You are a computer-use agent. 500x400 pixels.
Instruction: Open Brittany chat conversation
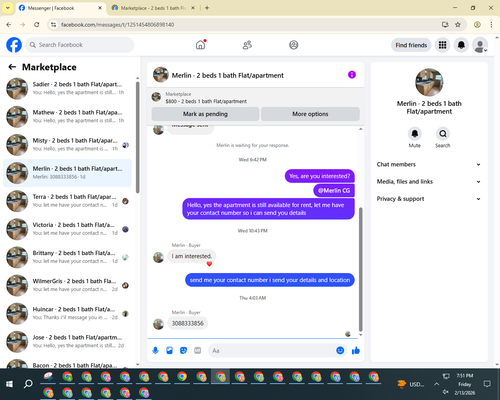point(67,257)
